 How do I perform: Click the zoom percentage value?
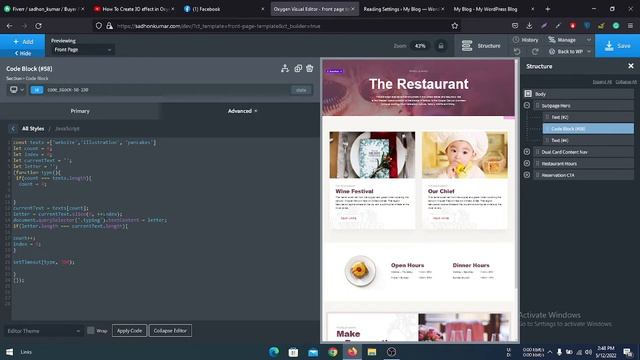coord(420,46)
